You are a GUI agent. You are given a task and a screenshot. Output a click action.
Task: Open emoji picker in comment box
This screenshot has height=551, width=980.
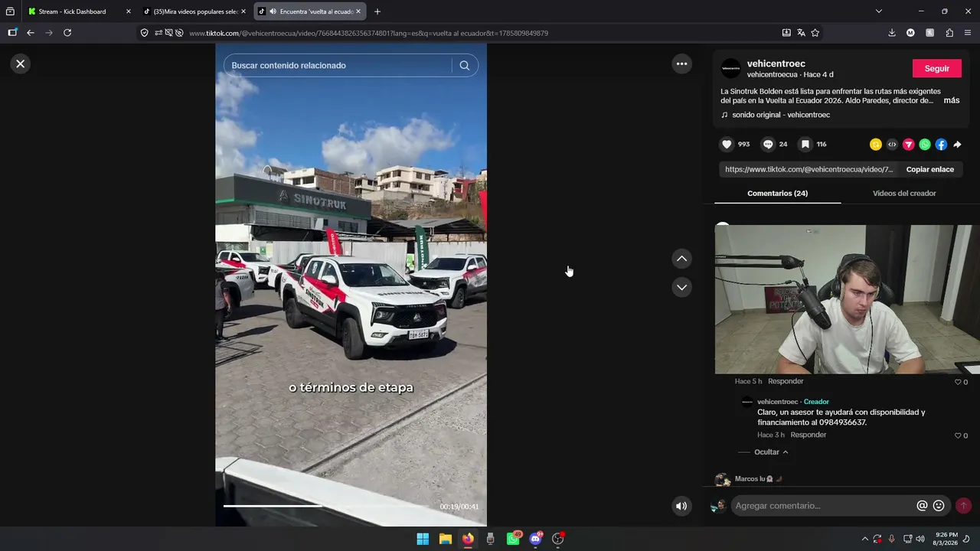point(939,506)
